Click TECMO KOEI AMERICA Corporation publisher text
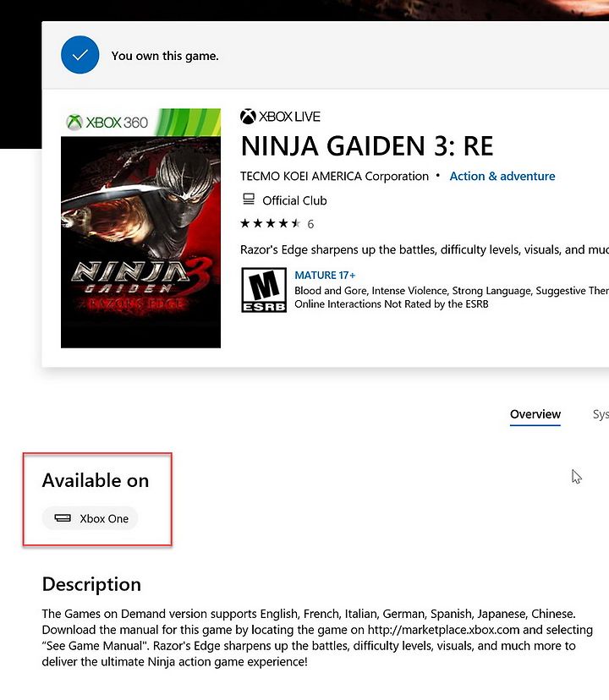 [x=334, y=176]
